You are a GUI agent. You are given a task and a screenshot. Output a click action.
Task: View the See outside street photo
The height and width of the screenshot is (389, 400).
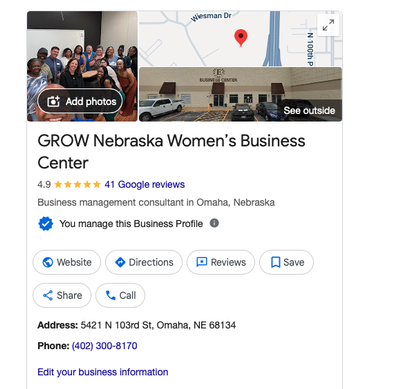(x=240, y=94)
